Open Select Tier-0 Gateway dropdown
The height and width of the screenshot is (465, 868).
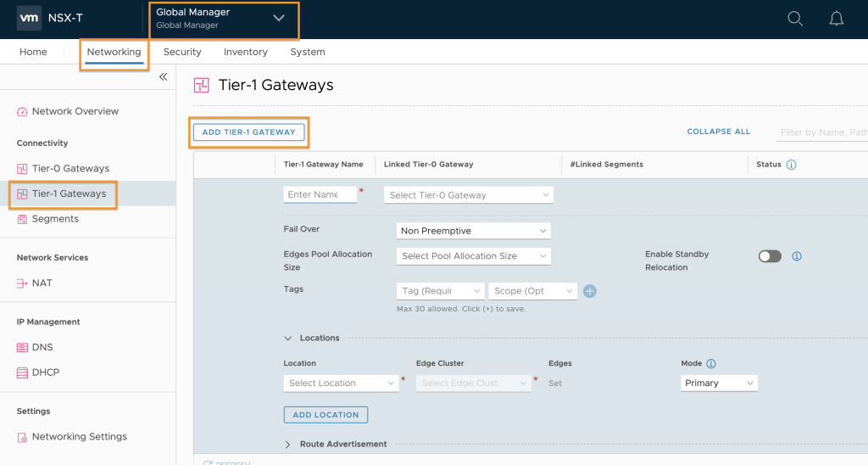click(468, 195)
